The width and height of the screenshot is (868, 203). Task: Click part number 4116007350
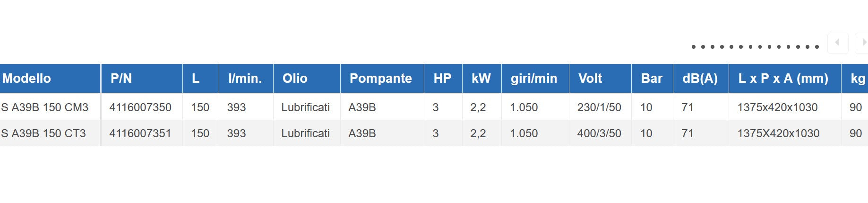[x=140, y=107]
